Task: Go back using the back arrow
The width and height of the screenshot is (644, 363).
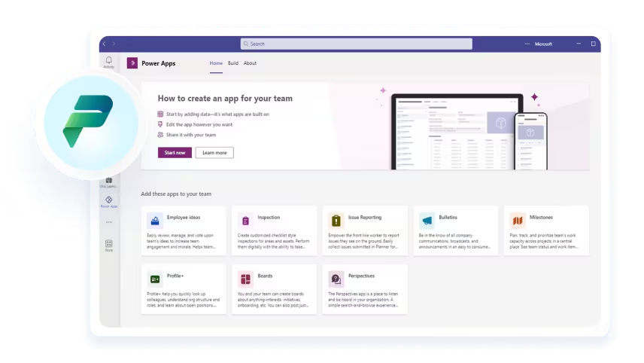Action: pyautogui.click(x=104, y=44)
